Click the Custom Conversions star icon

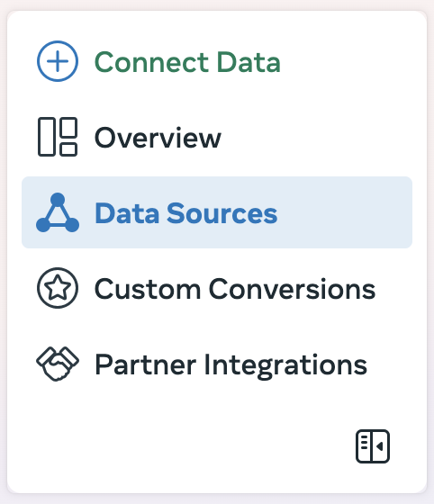[58, 288]
